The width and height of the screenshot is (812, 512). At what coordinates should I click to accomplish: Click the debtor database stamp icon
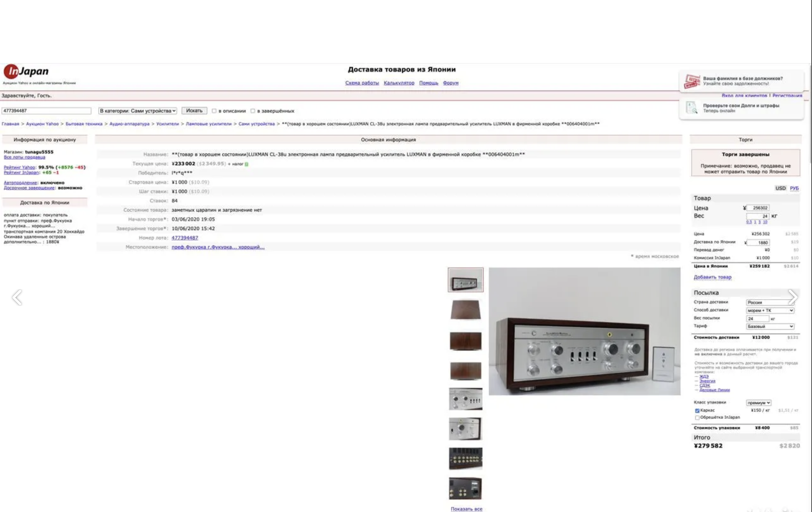(692, 81)
